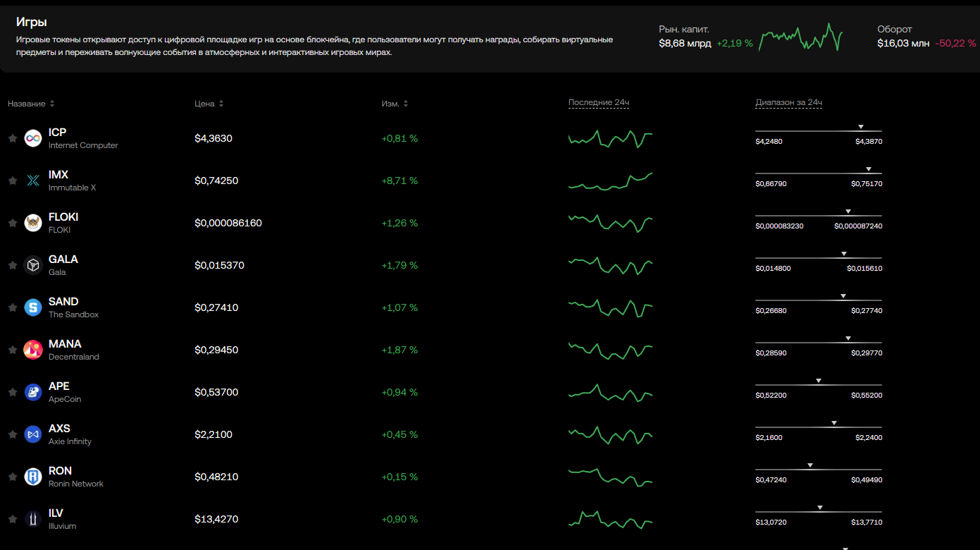
Task: Click RON range low $0,47240
Action: tap(771, 480)
